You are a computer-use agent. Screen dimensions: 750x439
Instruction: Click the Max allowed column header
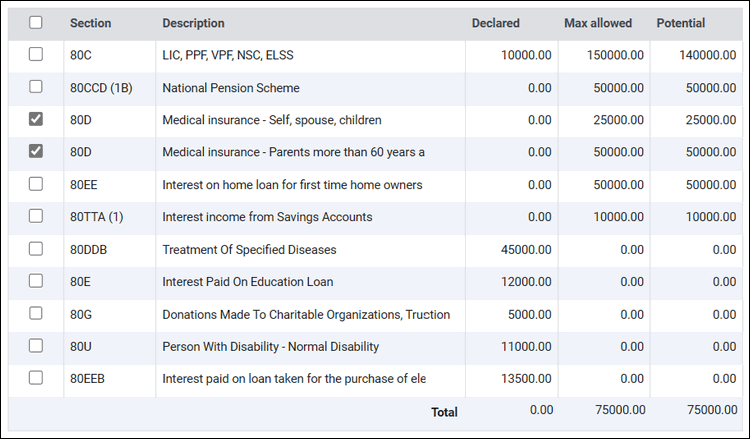coord(598,23)
